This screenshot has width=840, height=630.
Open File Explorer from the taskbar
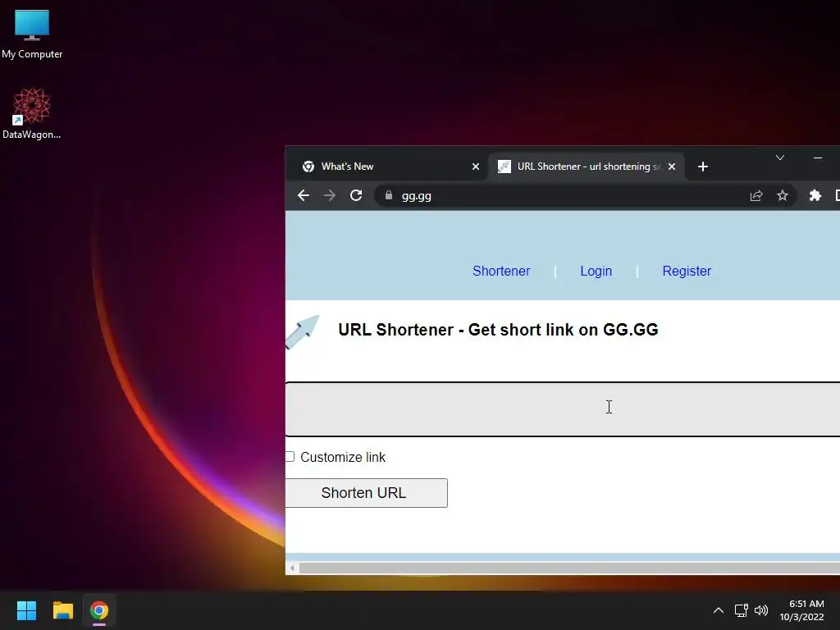pyautogui.click(x=62, y=610)
